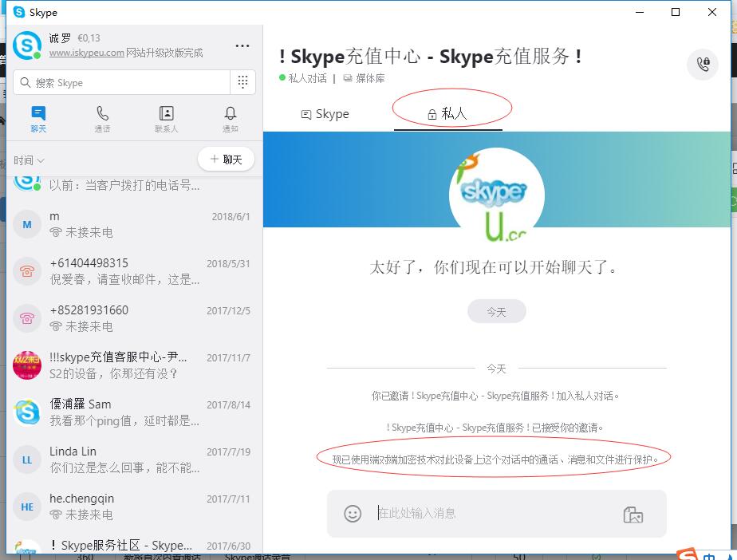Viewport: 737px width, 560px height.
Task: Open the +85281931660 conversation
Action: click(135, 318)
